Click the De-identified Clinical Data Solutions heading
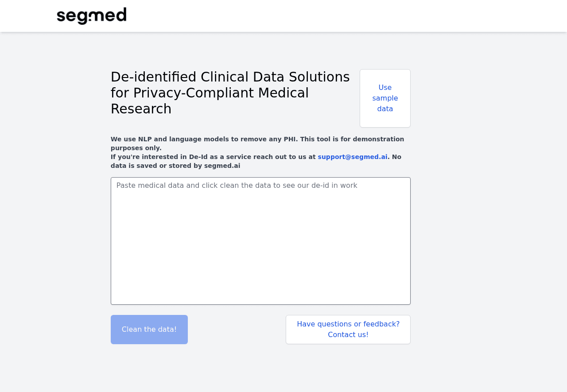The image size is (567, 392). tap(230, 77)
